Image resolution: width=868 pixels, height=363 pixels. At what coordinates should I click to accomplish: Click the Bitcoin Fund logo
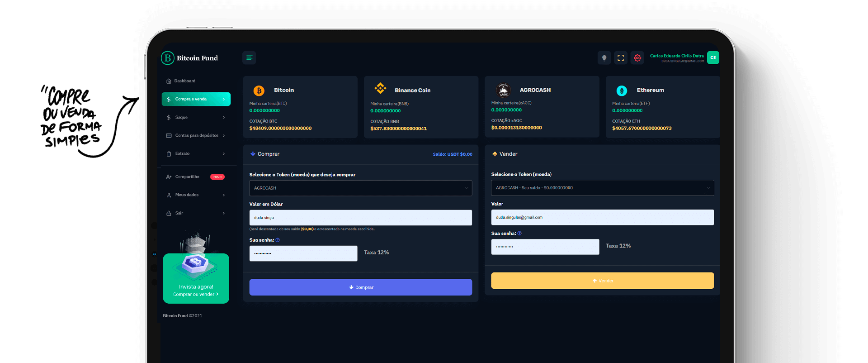[190, 58]
